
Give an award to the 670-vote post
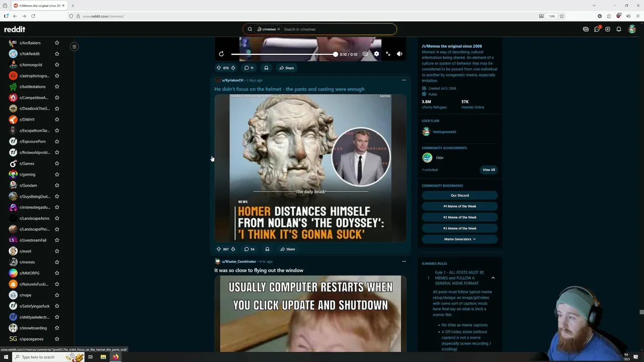(266, 68)
